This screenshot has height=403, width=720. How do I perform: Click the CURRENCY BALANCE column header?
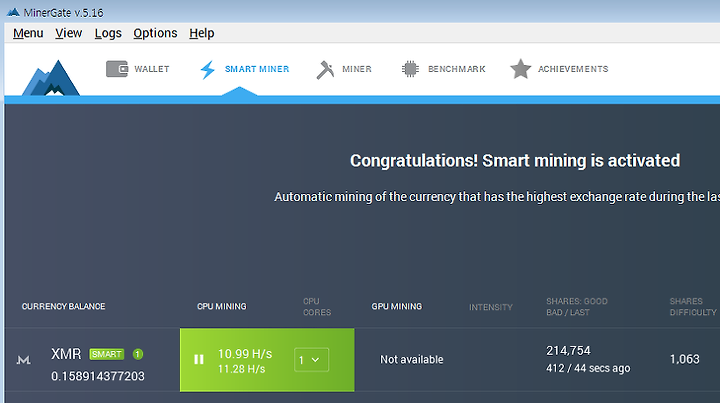tap(63, 306)
